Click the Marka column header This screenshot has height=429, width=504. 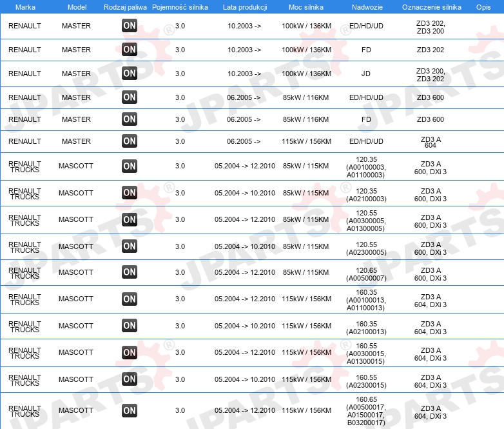tap(25, 7)
